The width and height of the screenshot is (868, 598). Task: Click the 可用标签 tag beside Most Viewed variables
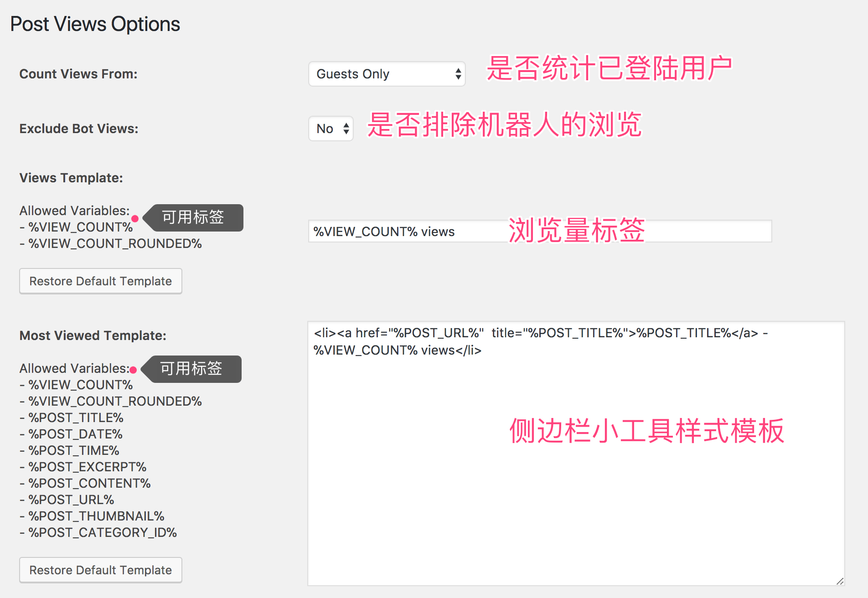(x=191, y=369)
